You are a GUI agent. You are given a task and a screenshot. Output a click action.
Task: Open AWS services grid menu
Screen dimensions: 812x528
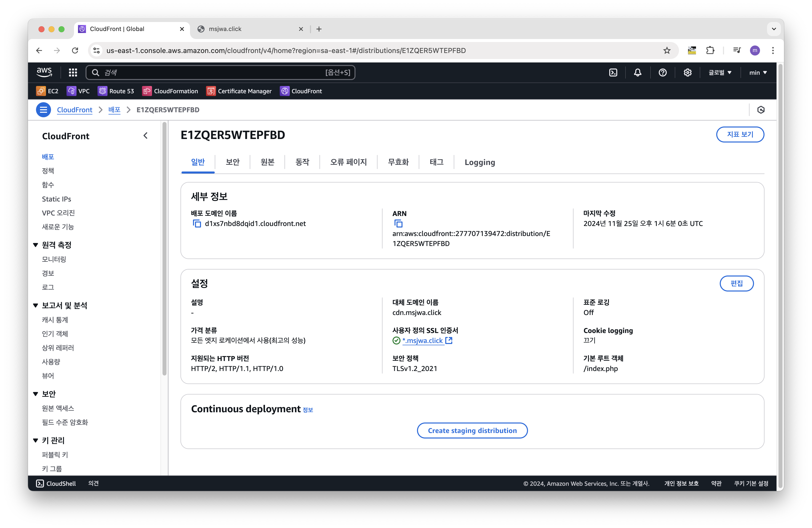(73, 72)
